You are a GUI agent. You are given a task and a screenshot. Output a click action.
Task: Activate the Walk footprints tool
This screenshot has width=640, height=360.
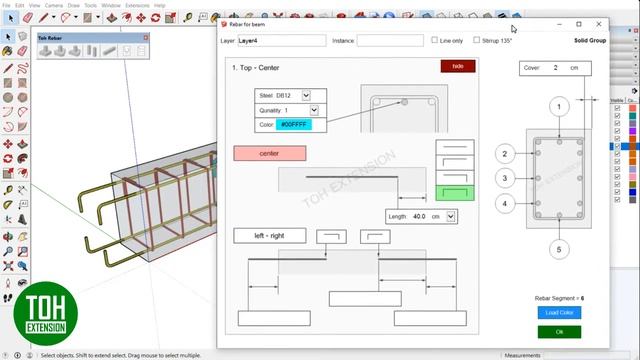pos(8,298)
